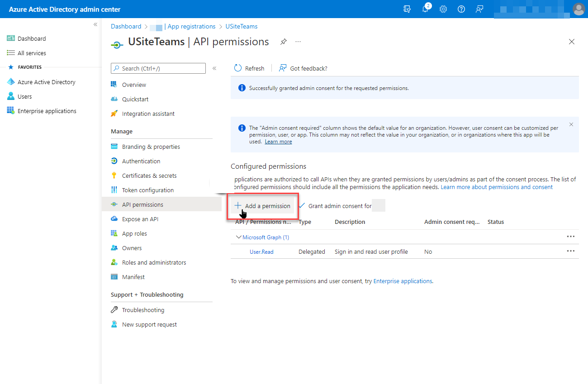
Task: Click the Admin consent req... column header
Action: [x=452, y=222]
